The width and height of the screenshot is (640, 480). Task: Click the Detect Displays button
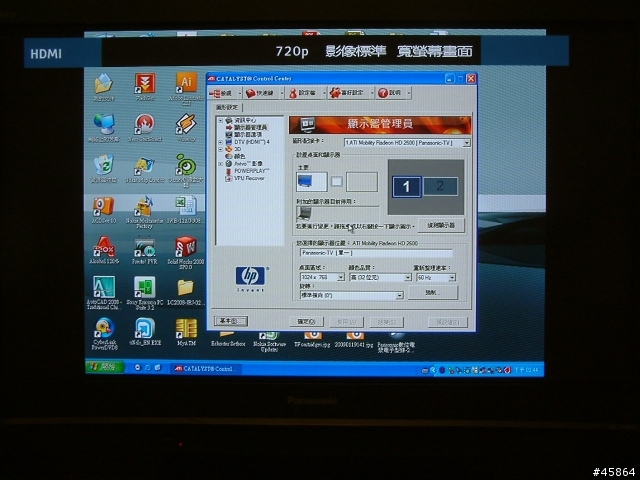[441, 225]
